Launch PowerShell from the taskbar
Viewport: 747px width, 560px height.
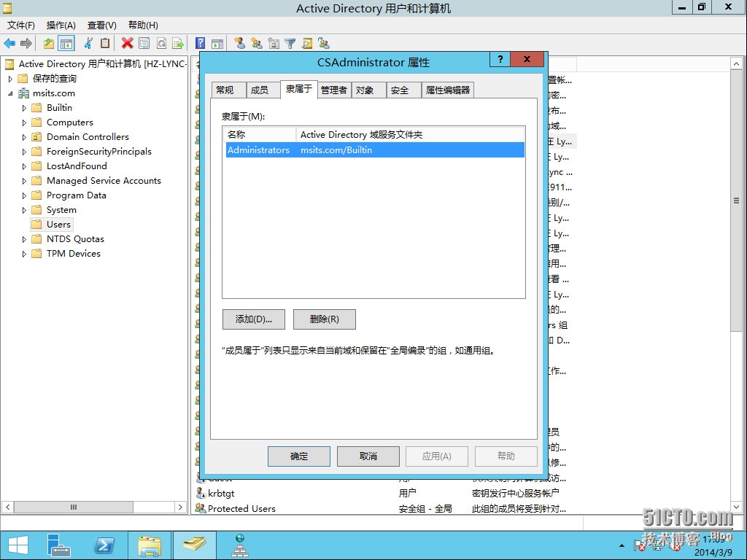click(x=104, y=545)
